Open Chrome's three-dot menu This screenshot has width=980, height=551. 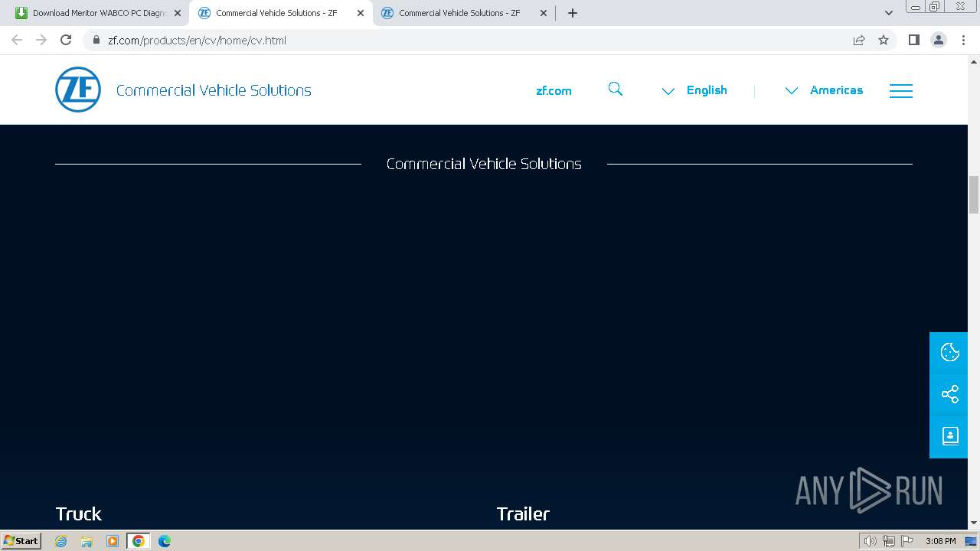pos(963,40)
